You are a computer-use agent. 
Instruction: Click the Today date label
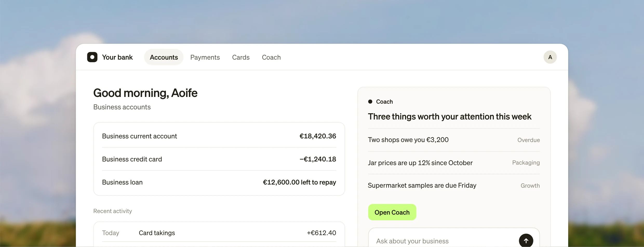click(x=110, y=233)
